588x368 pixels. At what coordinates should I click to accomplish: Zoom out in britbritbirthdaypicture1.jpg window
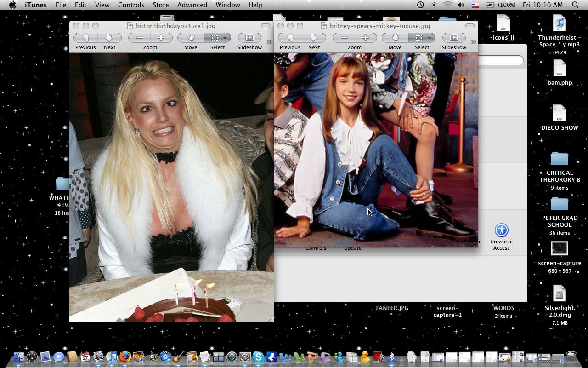point(140,38)
